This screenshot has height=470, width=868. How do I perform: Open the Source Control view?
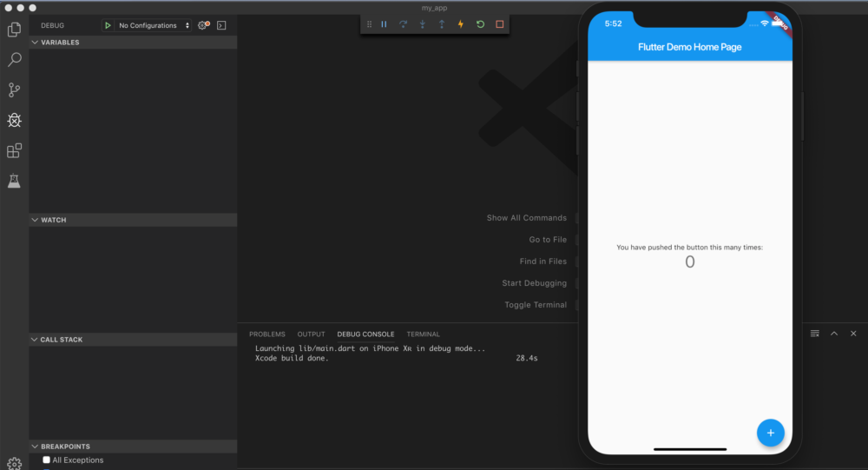coord(15,89)
